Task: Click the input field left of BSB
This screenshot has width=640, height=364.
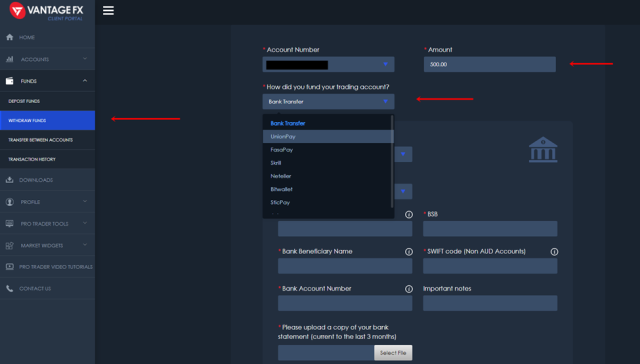Action: point(345,229)
